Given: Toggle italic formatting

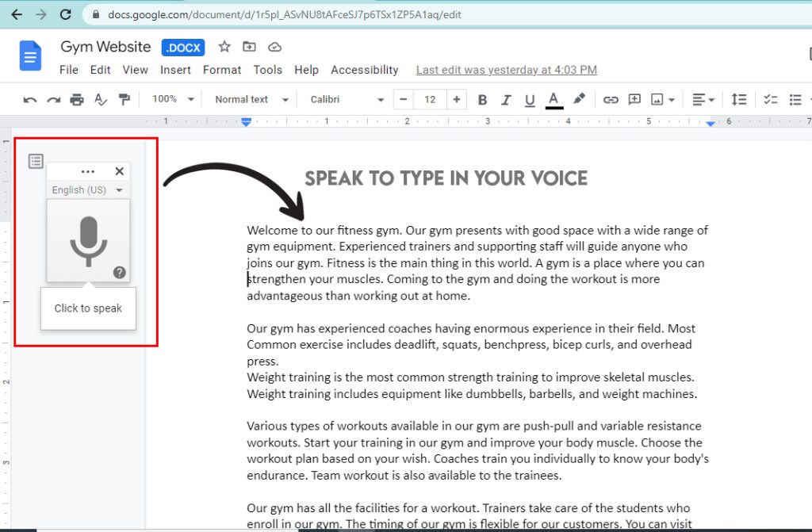Looking at the screenshot, I should tap(505, 99).
